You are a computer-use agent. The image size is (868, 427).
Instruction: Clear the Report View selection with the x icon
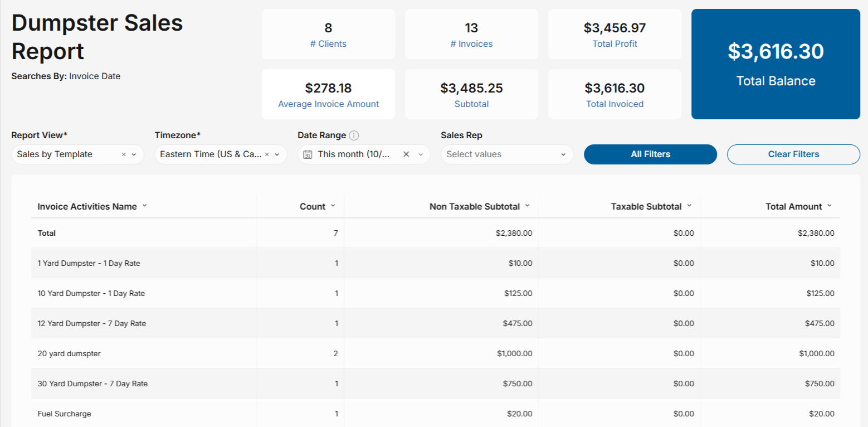coord(124,154)
